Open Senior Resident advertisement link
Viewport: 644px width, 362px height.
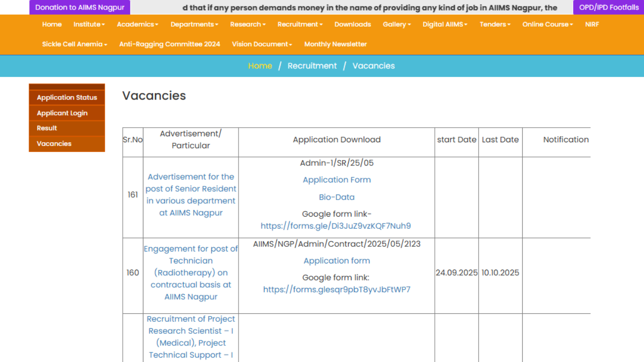191,195
